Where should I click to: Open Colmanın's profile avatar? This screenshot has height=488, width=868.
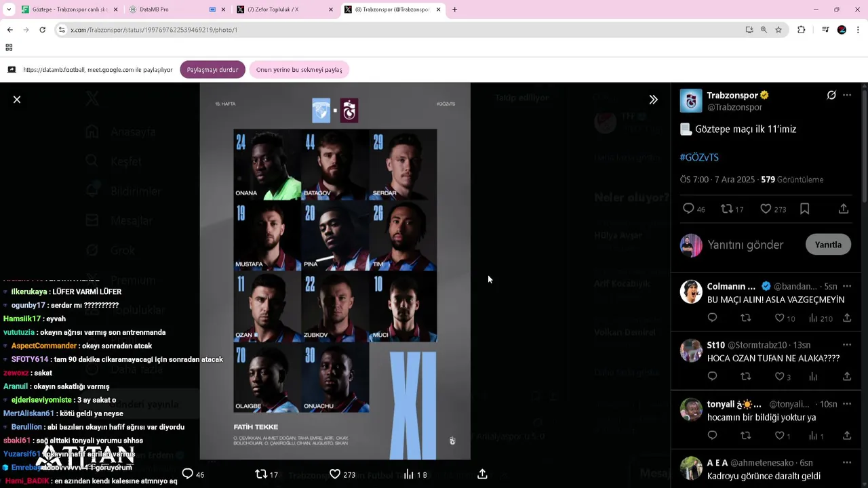click(691, 291)
